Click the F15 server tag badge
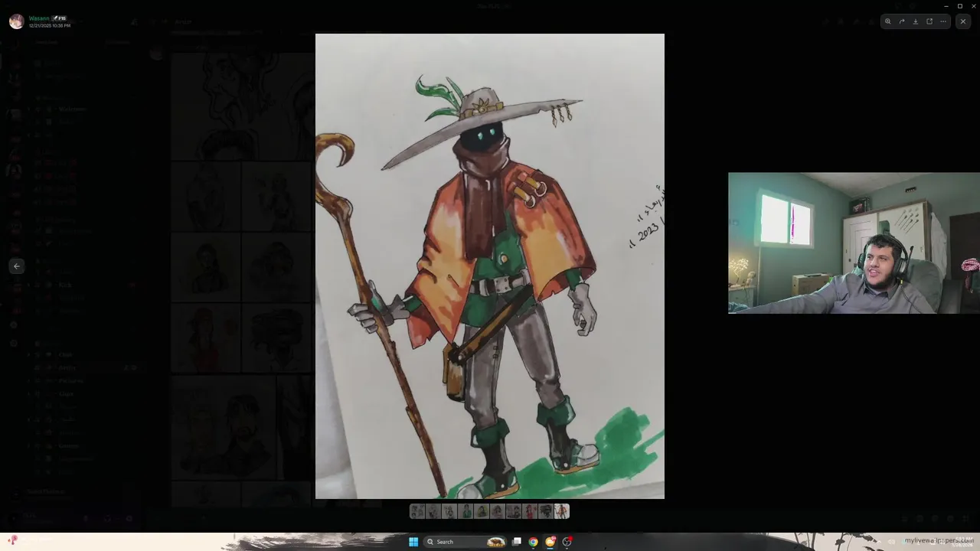The height and width of the screenshot is (551, 980). click(x=59, y=18)
